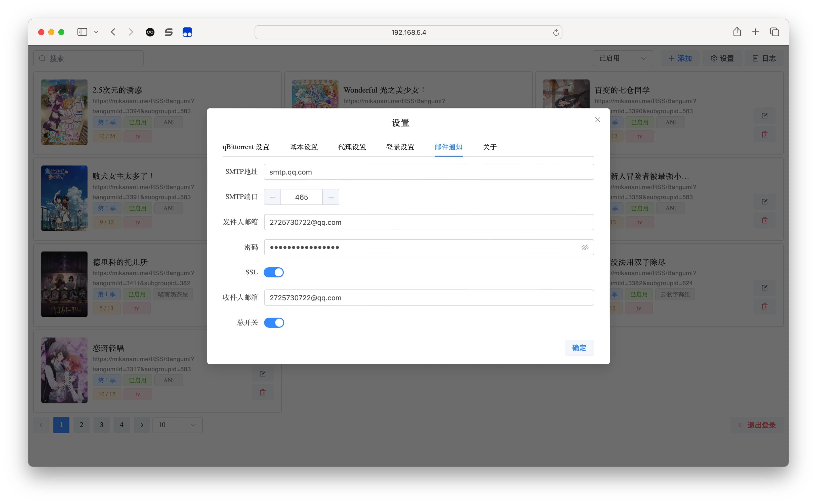Click the 云歌字幕组 subgroup tag
Viewport: 817px width, 504px height.
675,294
